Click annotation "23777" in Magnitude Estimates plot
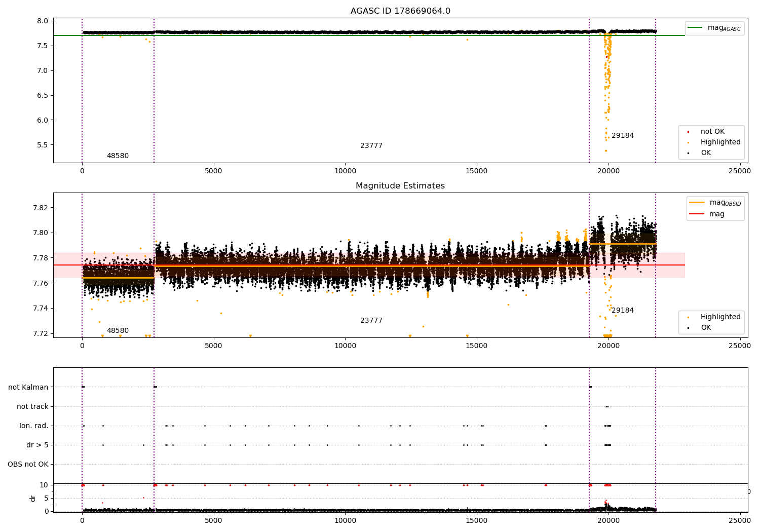760x532 pixels. pos(371,321)
